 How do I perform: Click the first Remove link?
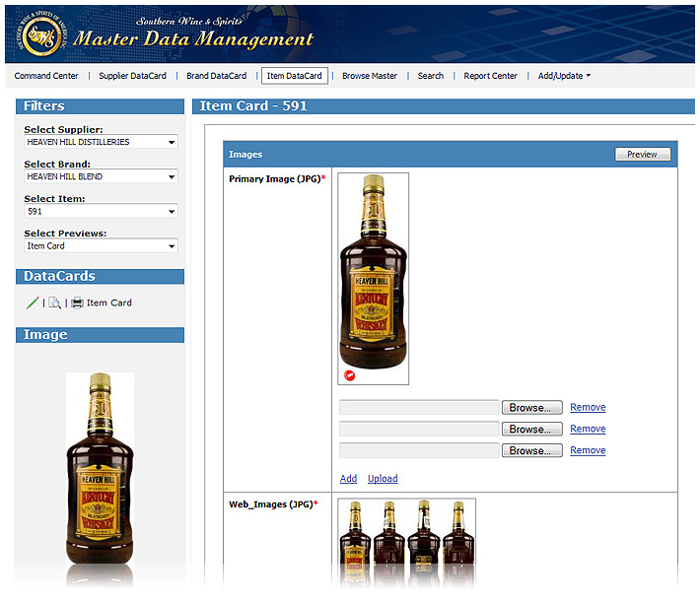(x=588, y=407)
